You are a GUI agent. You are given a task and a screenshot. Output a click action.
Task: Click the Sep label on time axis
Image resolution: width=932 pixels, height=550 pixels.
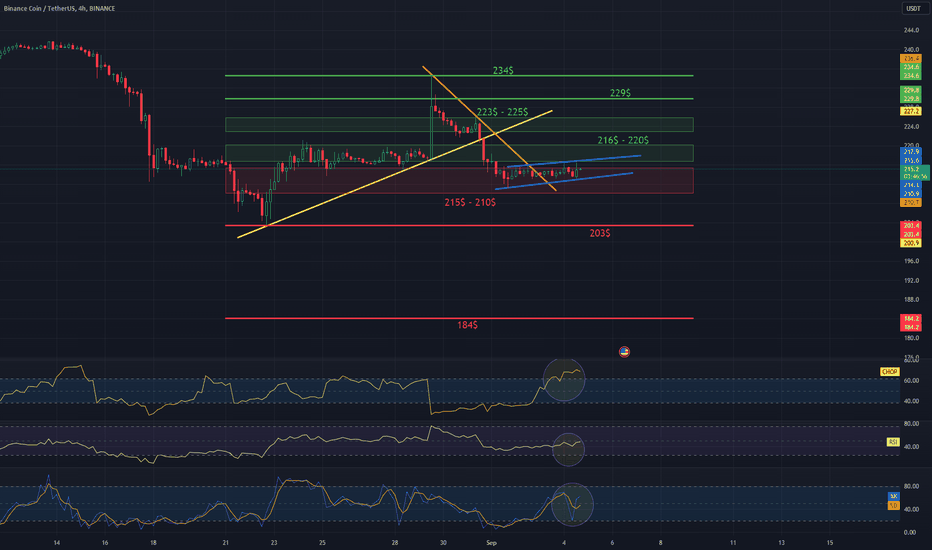pos(491,543)
